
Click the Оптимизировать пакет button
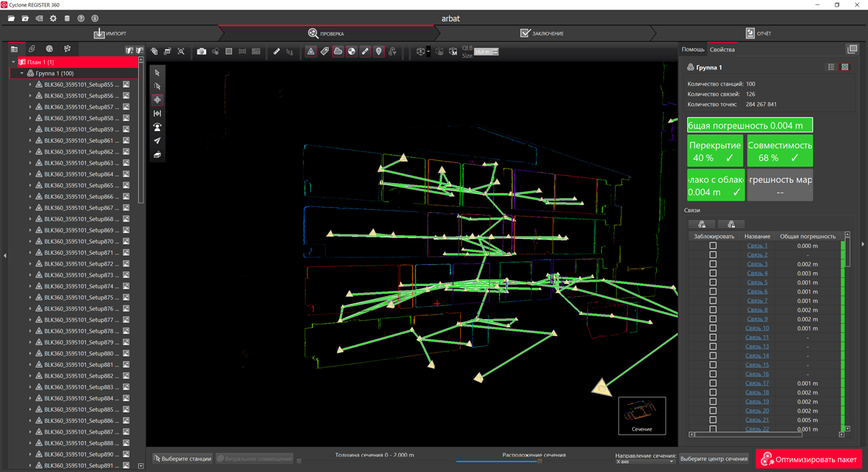(x=809, y=459)
